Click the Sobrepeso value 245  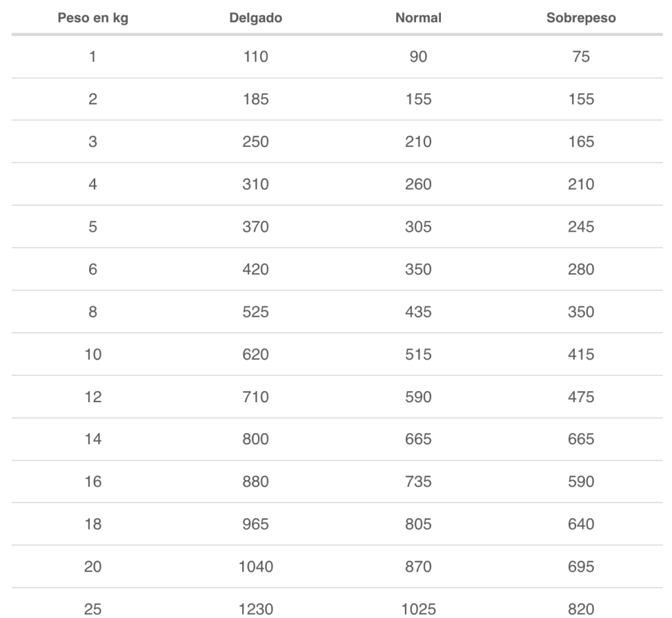(581, 226)
